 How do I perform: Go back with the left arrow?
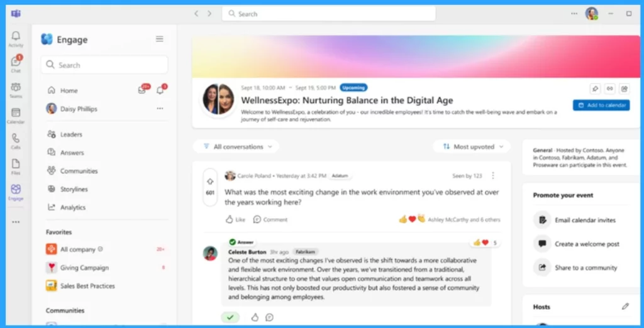pyautogui.click(x=196, y=14)
